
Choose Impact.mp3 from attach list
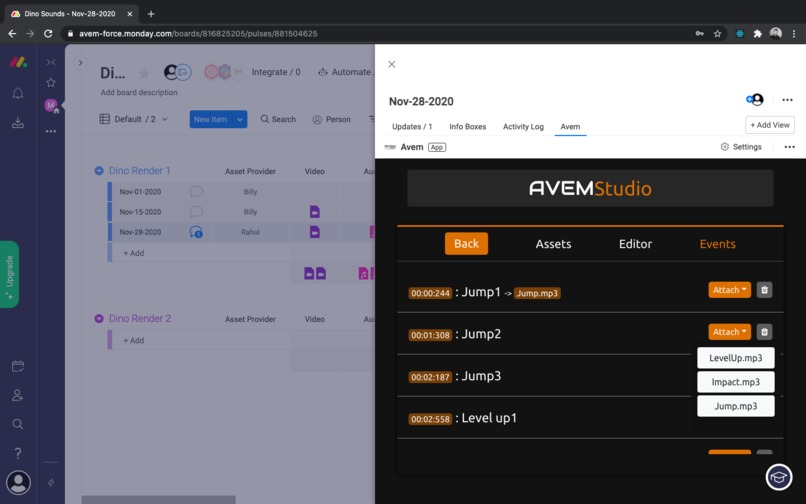(x=736, y=382)
